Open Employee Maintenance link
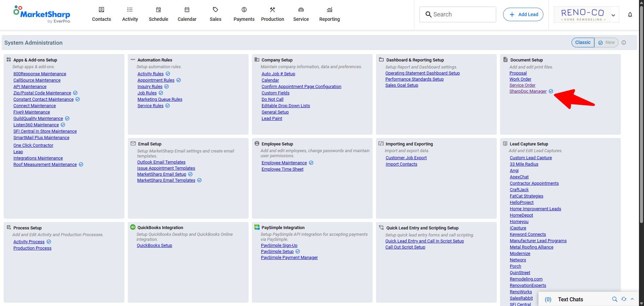This screenshot has width=644, height=306. pyautogui.click(x=284, y=163)
